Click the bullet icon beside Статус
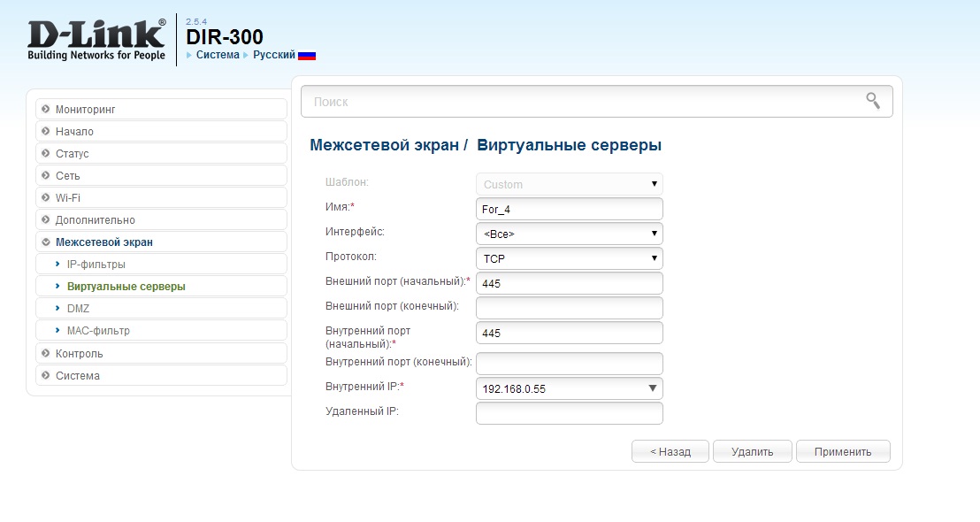 (x=46, y=153)
